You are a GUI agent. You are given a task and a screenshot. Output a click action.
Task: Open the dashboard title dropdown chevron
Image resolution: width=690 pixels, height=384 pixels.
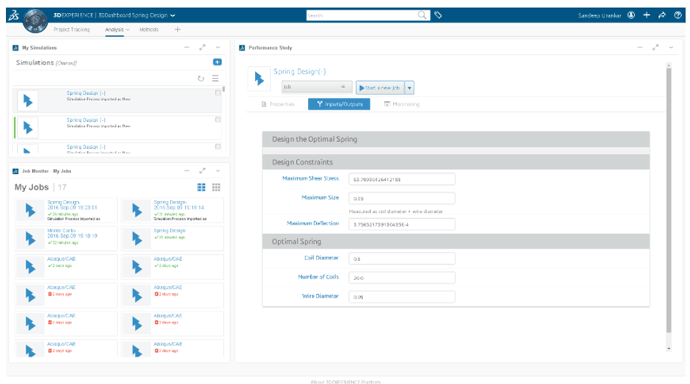172,15
